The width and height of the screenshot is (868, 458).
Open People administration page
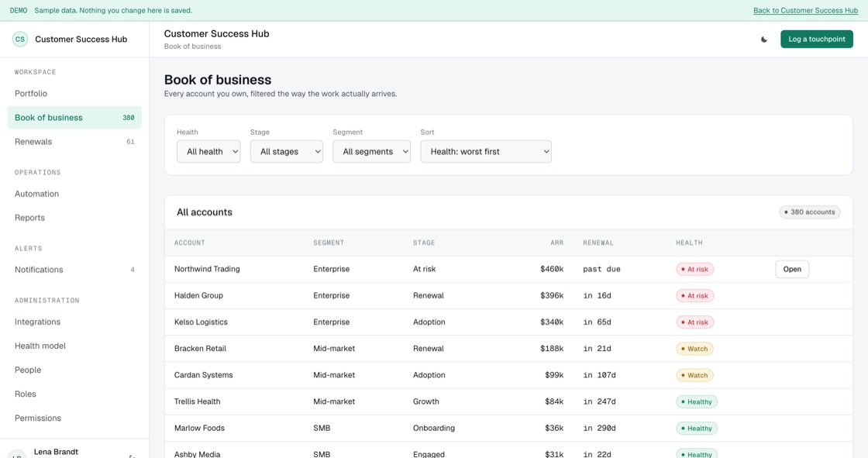tap(74, 370)
